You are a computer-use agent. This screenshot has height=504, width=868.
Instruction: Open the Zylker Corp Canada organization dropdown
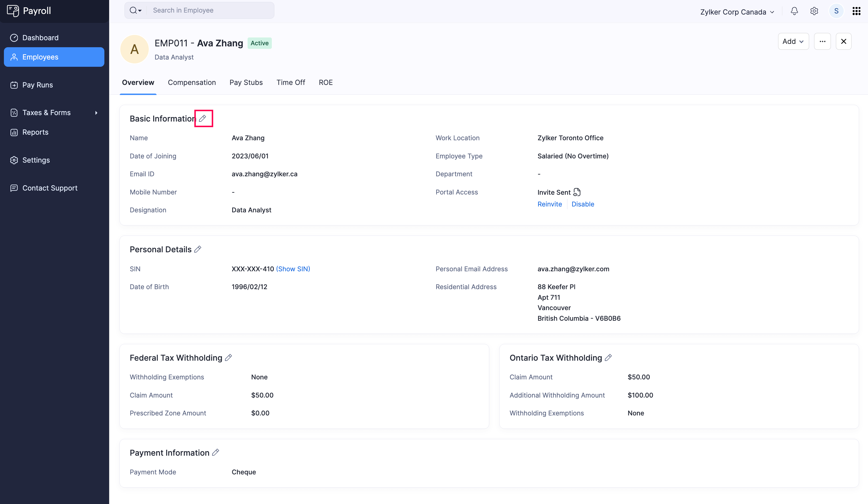[x=737, y=11]
